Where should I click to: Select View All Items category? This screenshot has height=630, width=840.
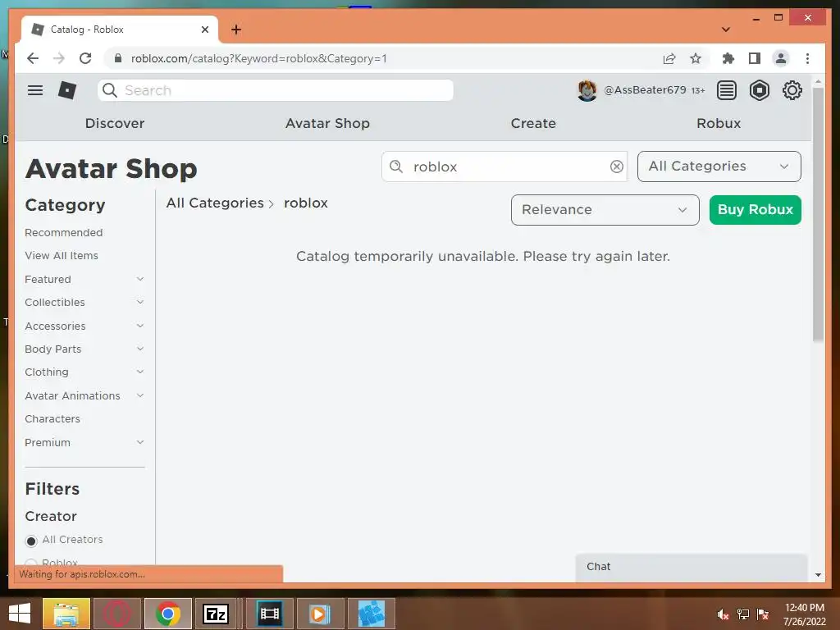pyautogui.click(x=62, y=256)
